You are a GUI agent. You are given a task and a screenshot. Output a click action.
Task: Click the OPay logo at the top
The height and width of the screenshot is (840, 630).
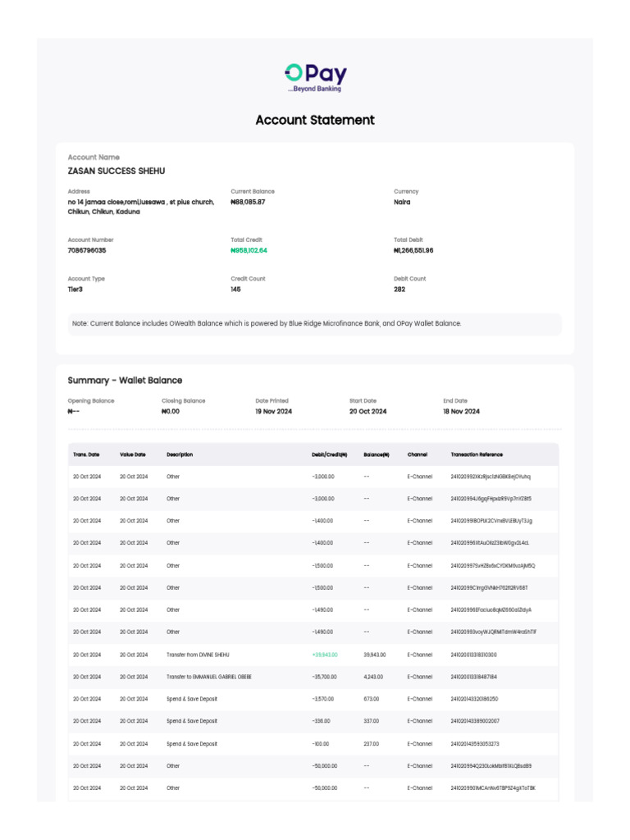click(315, 77)
